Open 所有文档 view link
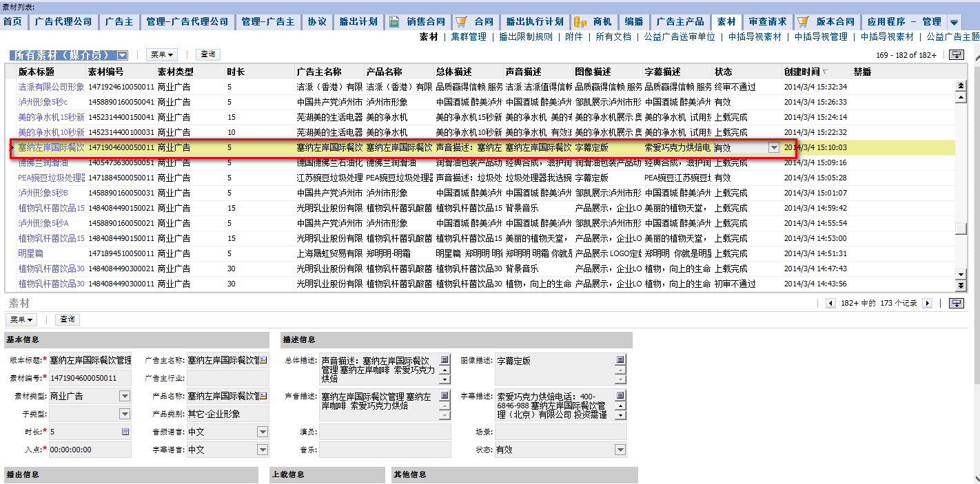This screenshot has width=980, height=484. pos(613,37)
